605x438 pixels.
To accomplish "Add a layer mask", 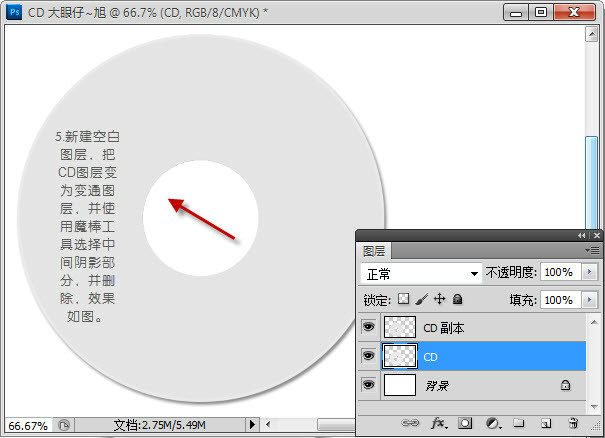I will pos(465,423).
